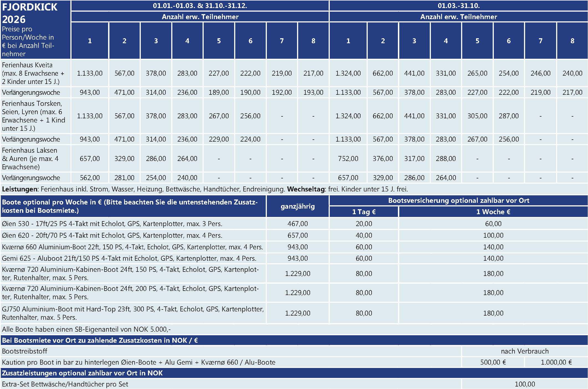
Task: Click the 467,00 boat price
Action: (x=297, y=224)
